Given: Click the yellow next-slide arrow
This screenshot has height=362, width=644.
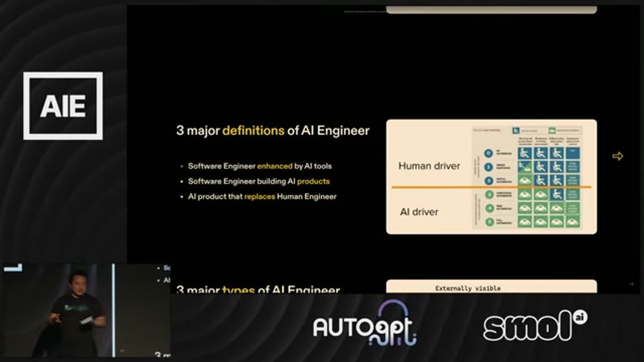Looking at the screenshot, I should (x=617, y=156).
